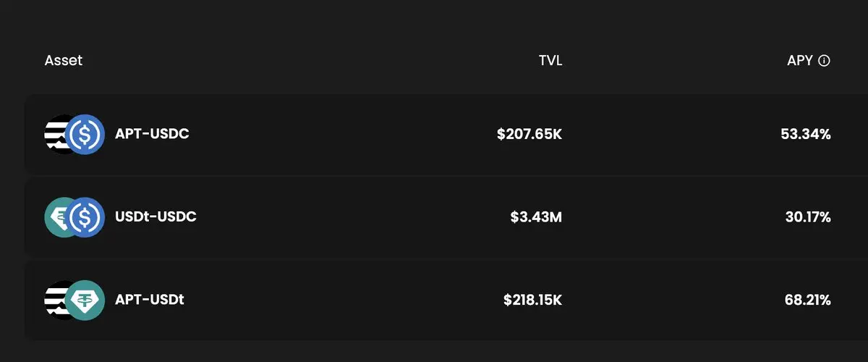
Task: Sort pools by the APY header label
Action: pos(800,61)
